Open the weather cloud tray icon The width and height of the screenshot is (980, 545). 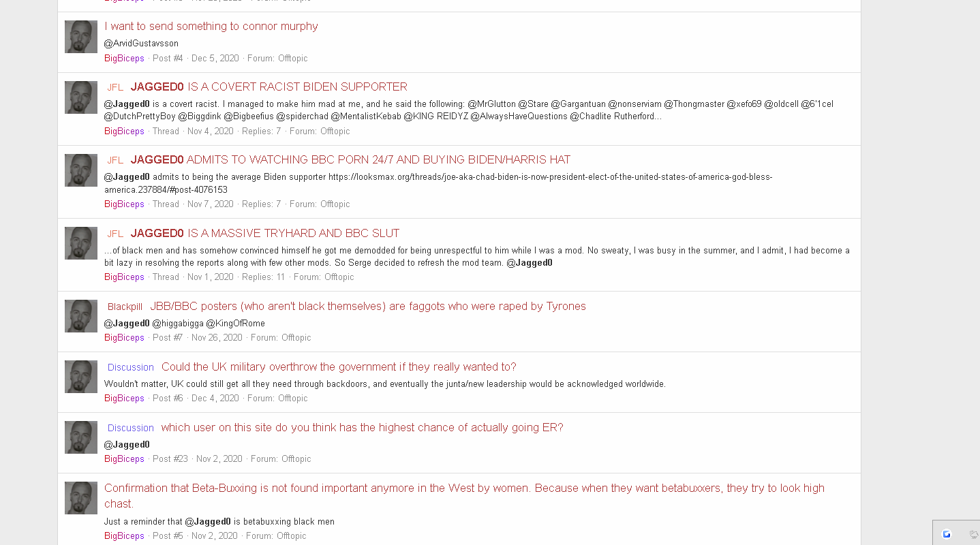[973, 534]
